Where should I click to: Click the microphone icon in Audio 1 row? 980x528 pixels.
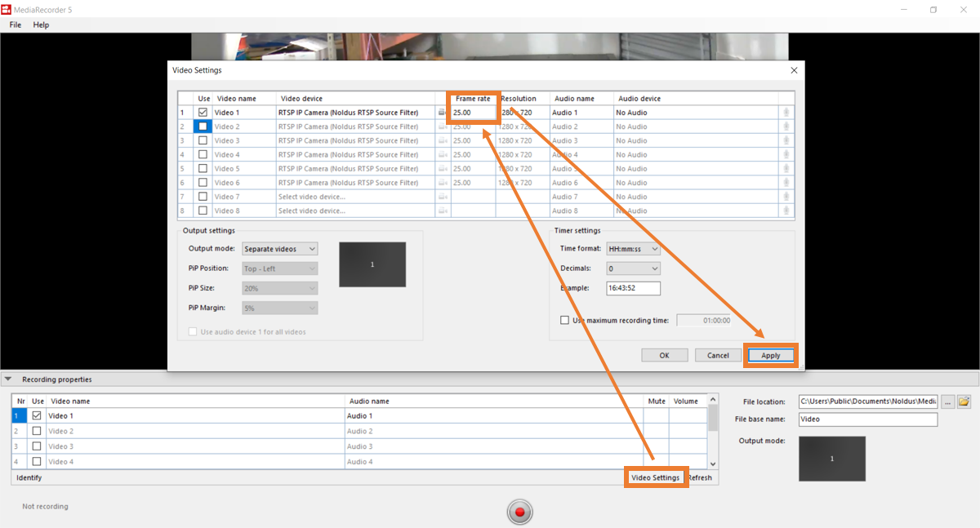[x=786, y=113]
